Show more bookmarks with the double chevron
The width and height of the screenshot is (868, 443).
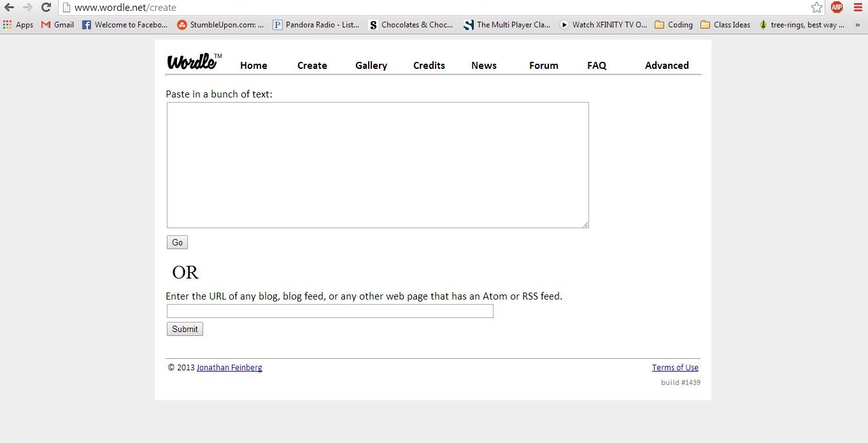pos(857,25)
